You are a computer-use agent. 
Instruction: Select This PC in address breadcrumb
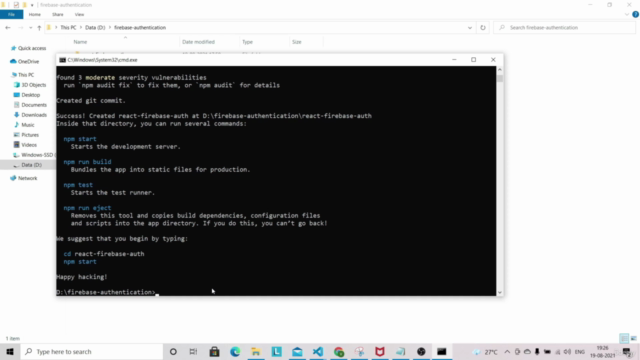pyautogui.click(x=68, y=27)
